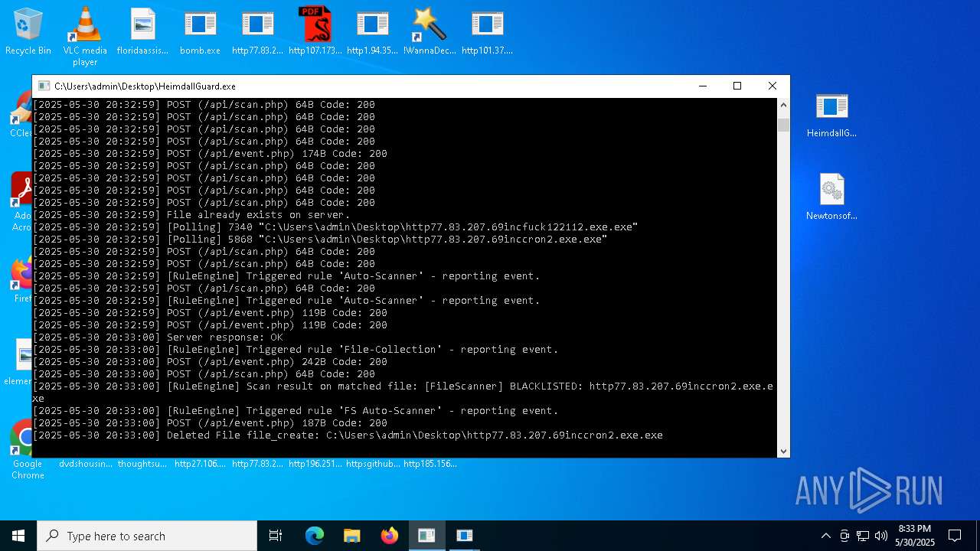The image size is (980, 551).
Task: Click the 'File already exists on server.' line
Action: (x=191, y=215)
